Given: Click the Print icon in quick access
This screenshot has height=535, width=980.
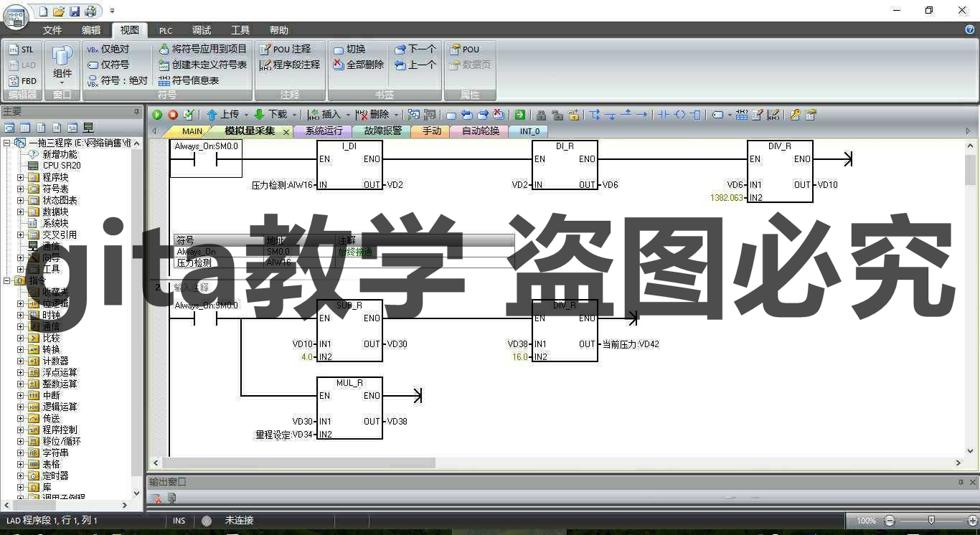Looking at the screenshot, I should point(90,11).
